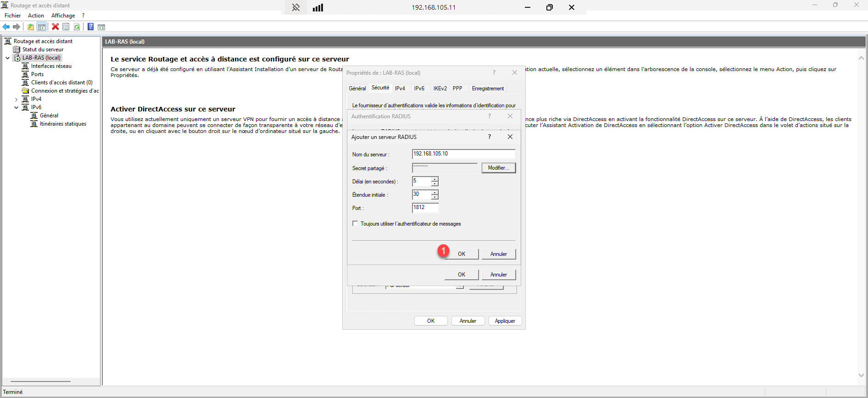Click the green Refresh toolbar icon

(77, 27)
